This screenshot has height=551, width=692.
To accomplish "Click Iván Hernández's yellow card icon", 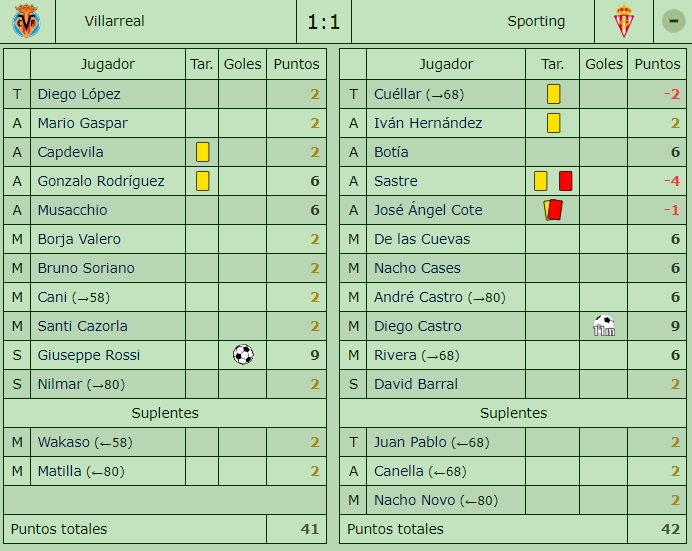I will 553,123.
